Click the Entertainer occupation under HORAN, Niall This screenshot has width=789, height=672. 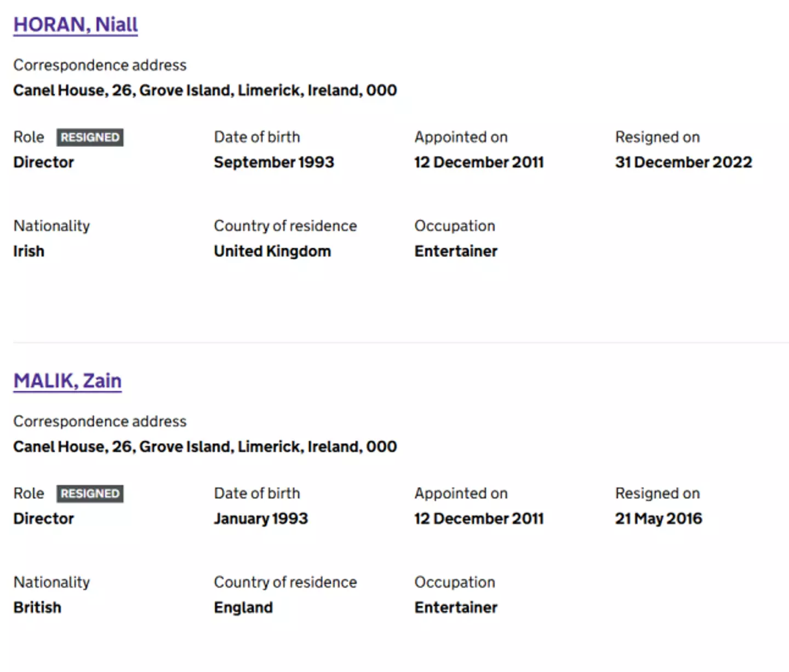pyautogui.click(x=456, y=251)
